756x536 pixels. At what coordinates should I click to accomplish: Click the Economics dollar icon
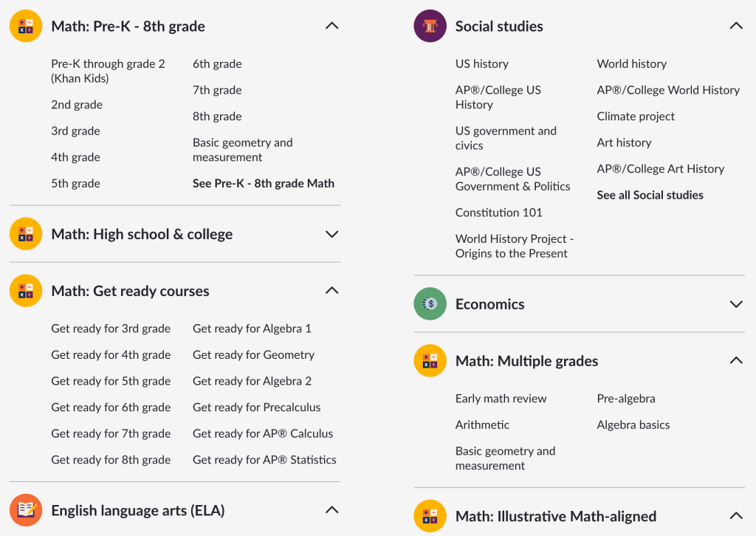[x=430, y=303]
